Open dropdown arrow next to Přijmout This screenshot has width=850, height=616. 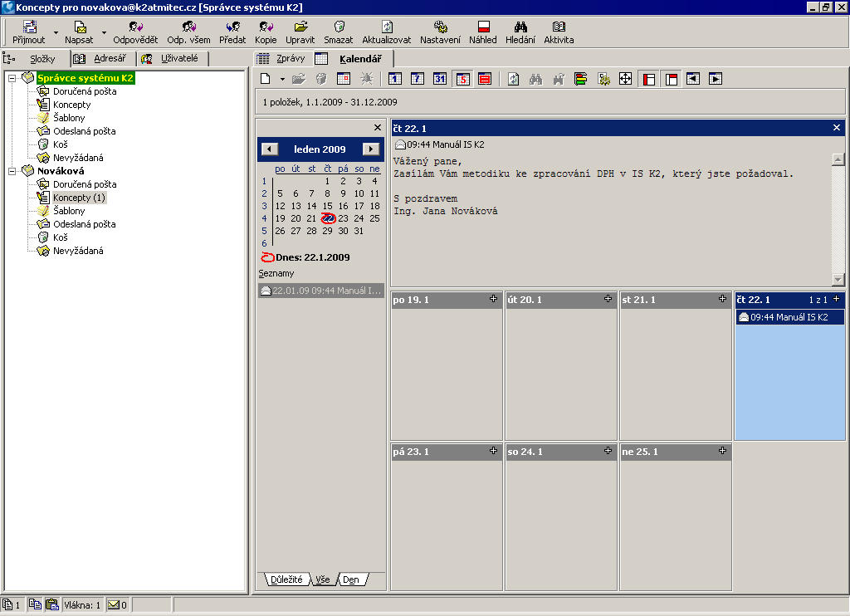(56, 32)
